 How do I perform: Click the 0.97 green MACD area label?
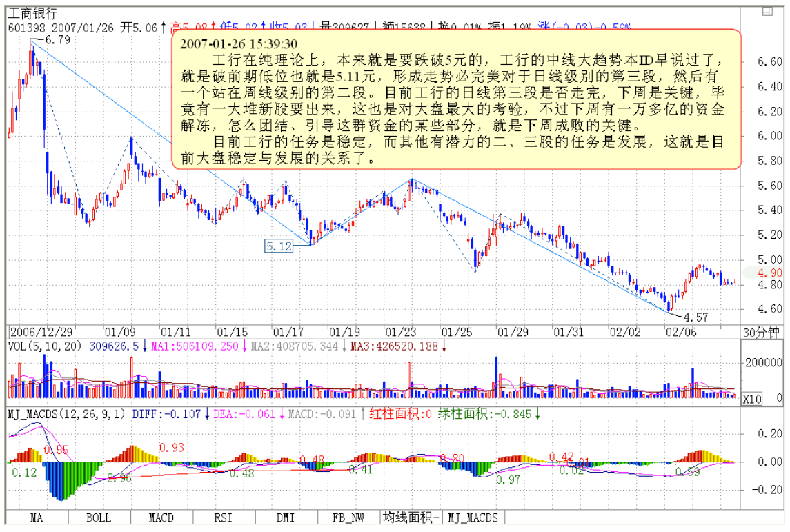(x=508, y=480)
